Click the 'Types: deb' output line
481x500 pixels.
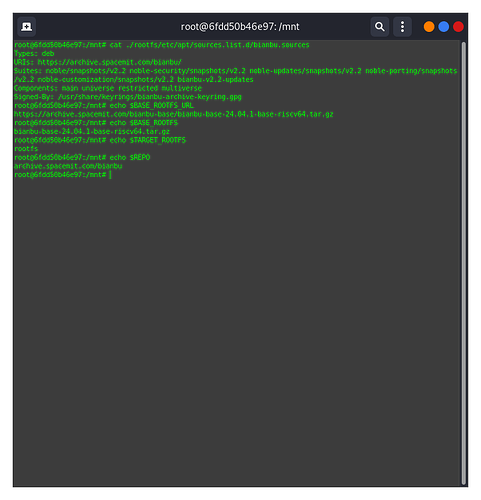pyautogui.click(x=34, y=53)
